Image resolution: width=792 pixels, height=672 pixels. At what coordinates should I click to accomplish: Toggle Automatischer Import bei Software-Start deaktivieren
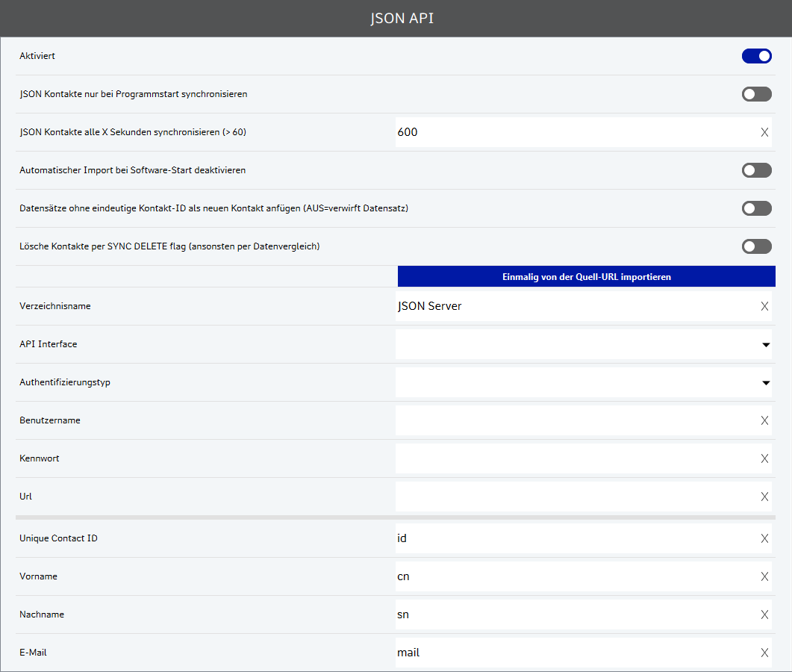(x=756, y=170)
